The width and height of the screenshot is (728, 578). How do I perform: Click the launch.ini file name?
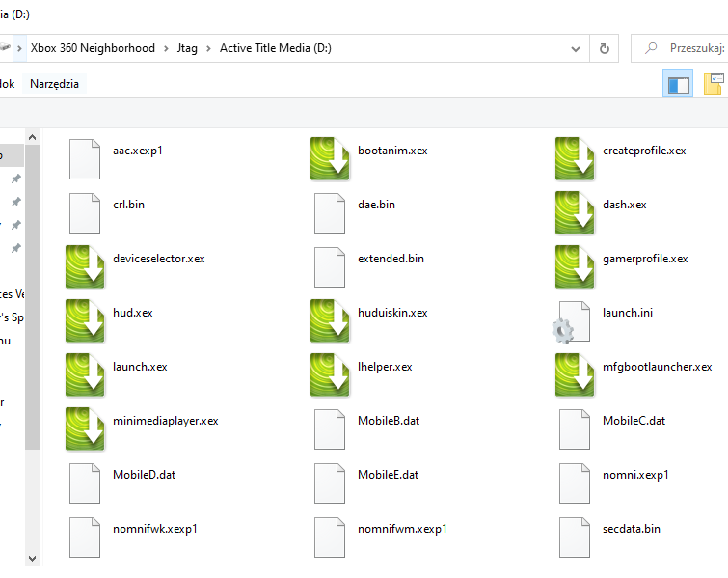pos(628,313)
